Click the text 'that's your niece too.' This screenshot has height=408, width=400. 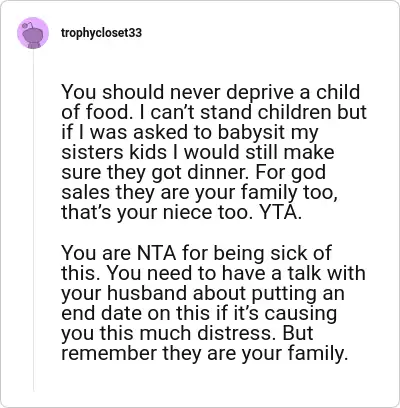157,212
